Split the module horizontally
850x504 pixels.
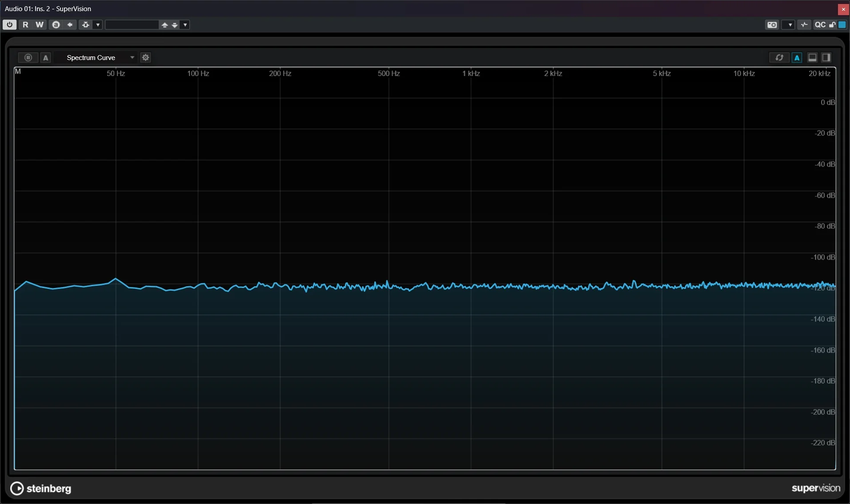[812, 57]
